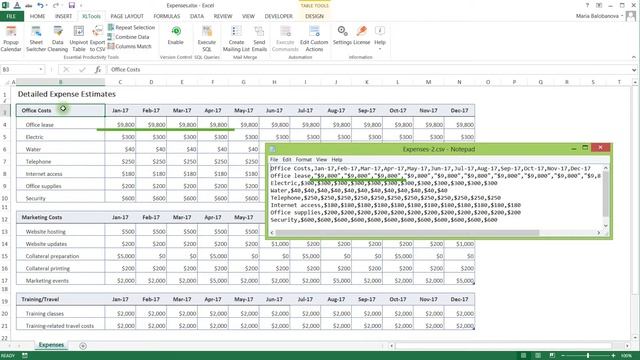Switch to Normal view in status bar
The height and width of the screenshot is (360, 640).
(523, 356)
